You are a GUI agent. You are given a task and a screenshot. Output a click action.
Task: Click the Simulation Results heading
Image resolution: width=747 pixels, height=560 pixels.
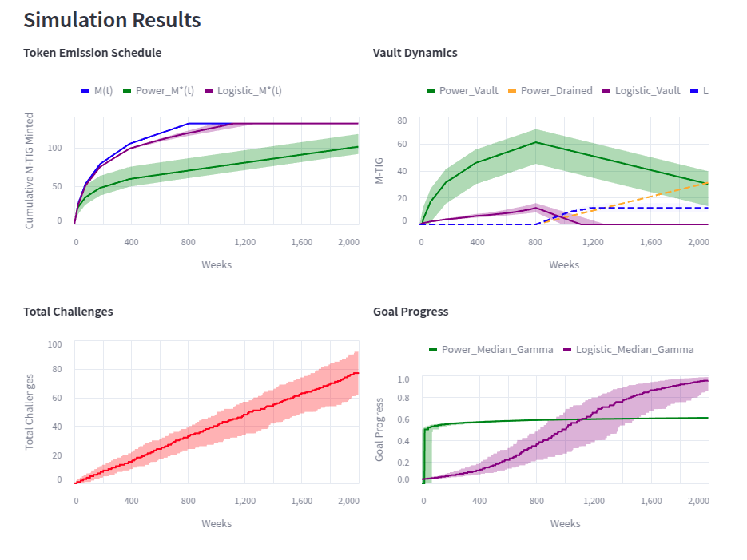click(112, 20)
